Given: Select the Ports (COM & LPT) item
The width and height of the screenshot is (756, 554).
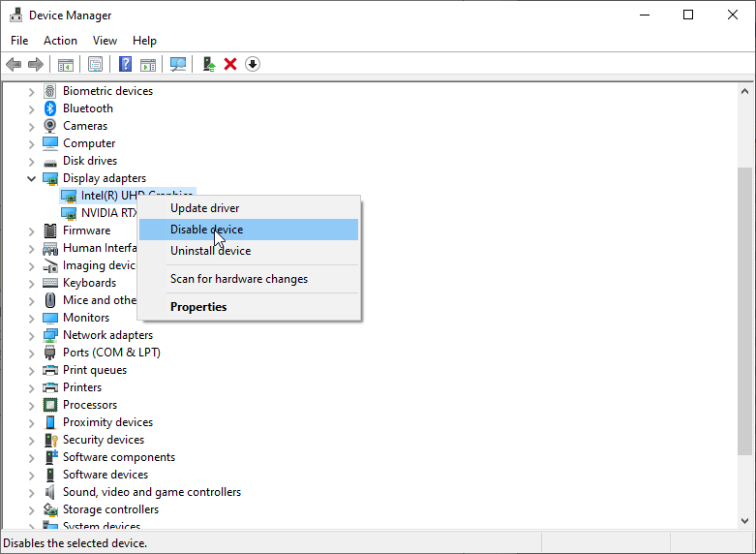Looking at the screenshot, I should coord(111,353).
